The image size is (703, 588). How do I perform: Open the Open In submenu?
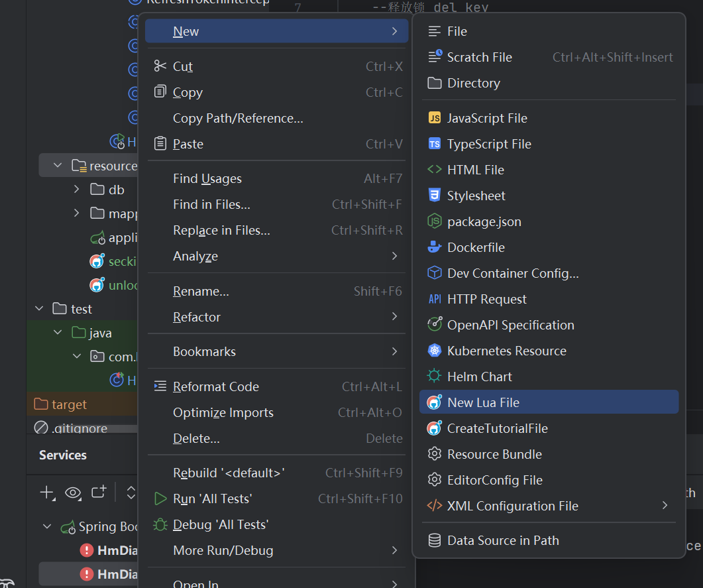point(276,583)
